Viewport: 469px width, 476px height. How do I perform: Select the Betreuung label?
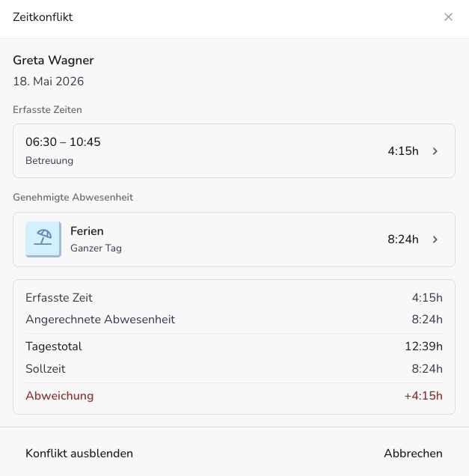pos(49,160)
